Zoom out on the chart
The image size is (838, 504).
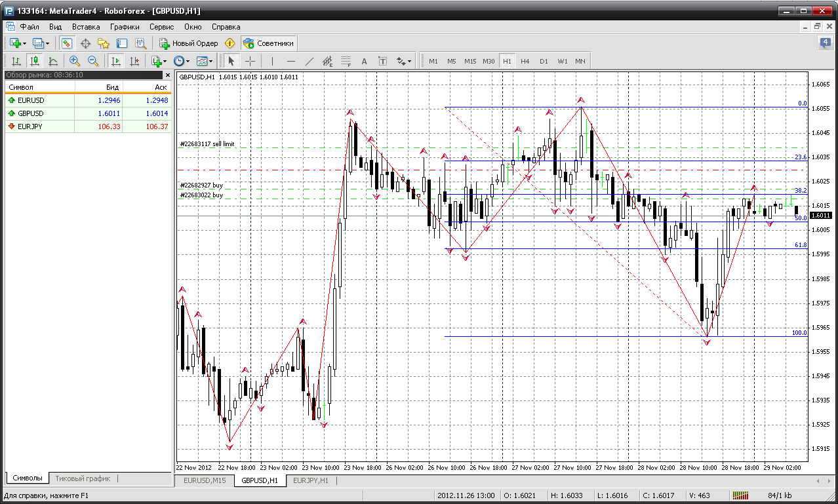[92, 61]
